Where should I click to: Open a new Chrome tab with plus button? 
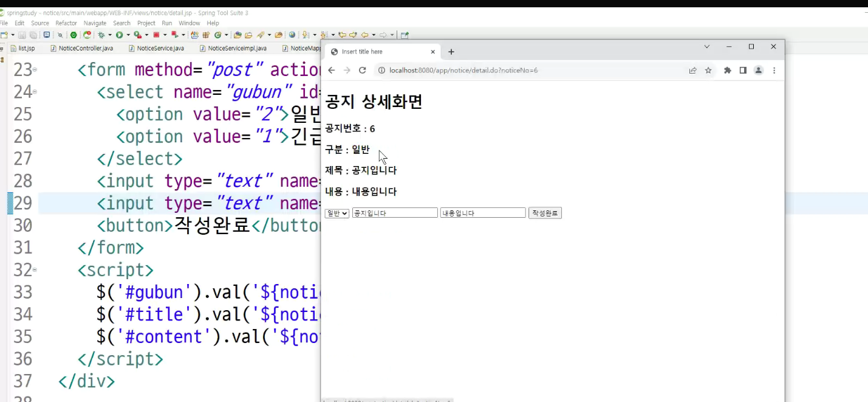(x=451, y=52)
